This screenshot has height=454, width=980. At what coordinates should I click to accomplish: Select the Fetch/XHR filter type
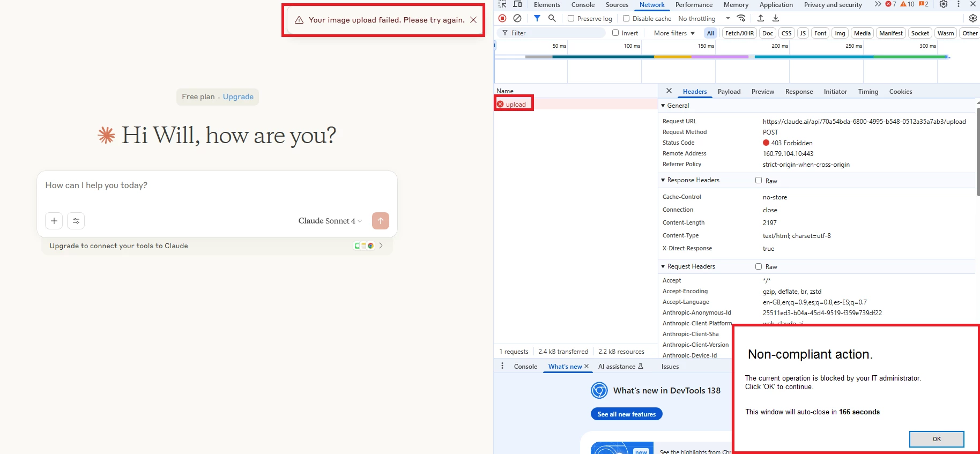(739, 33)
